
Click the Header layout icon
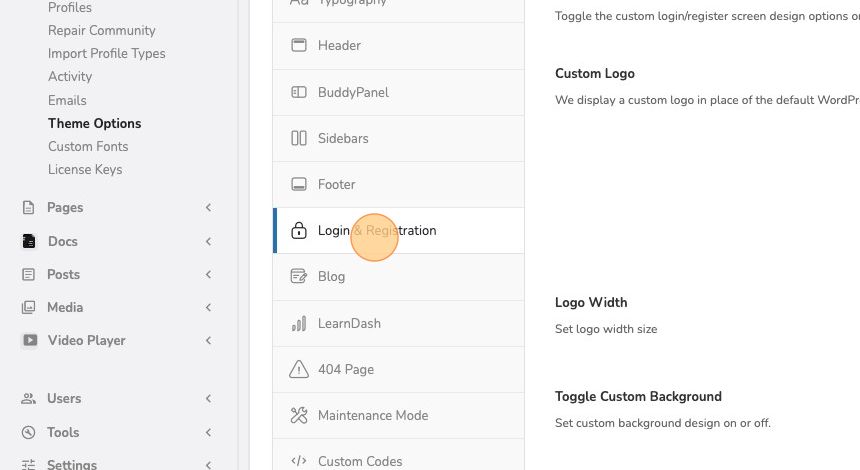(299, 45)
